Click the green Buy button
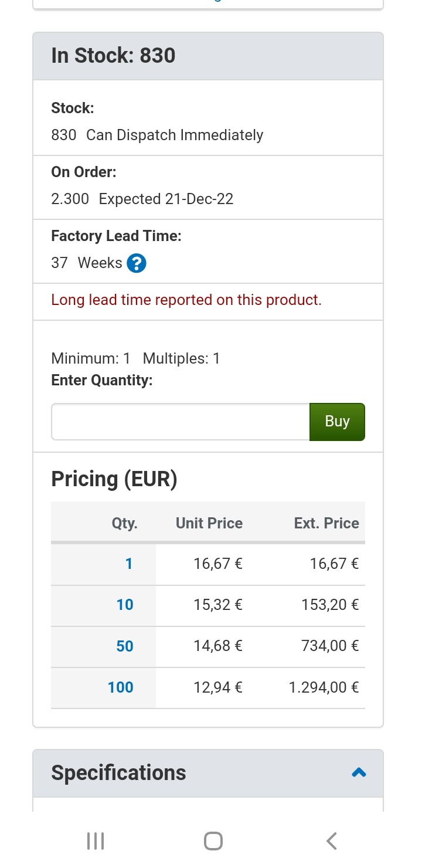The image size is (422, 868). [x=337, y=422]
